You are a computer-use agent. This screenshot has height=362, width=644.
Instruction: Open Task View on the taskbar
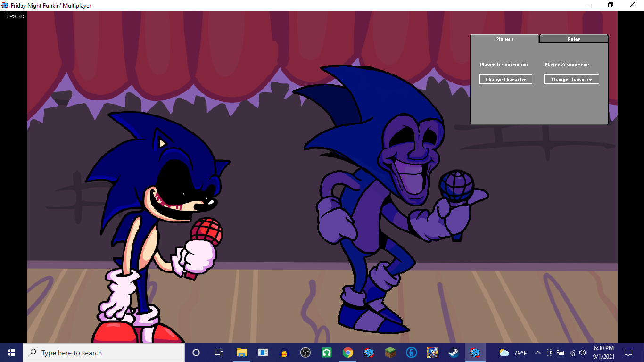[219, 353]
